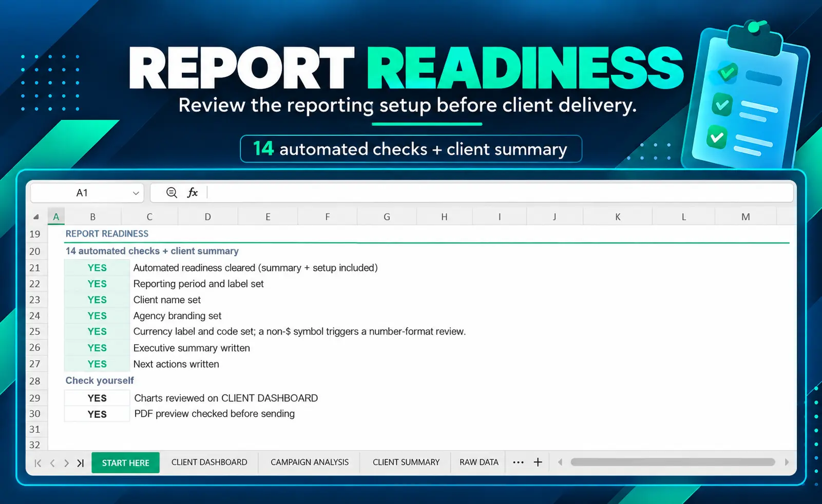
Task: Click the horizontal scrollbar right arrow
Action: (787, 462)
